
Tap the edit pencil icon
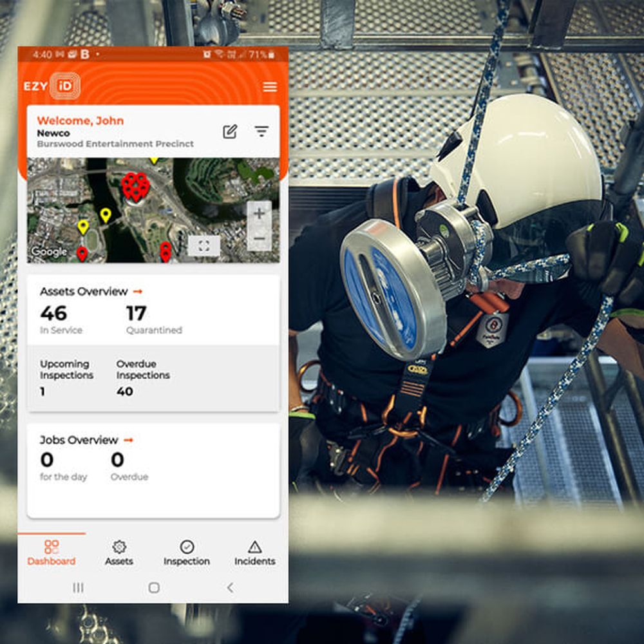coord(230,131)
